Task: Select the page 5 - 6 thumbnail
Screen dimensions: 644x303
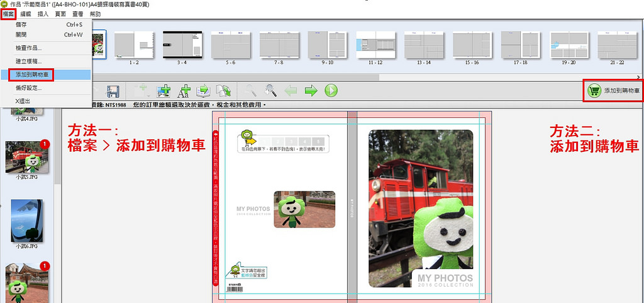Action: tap(231, 45)
